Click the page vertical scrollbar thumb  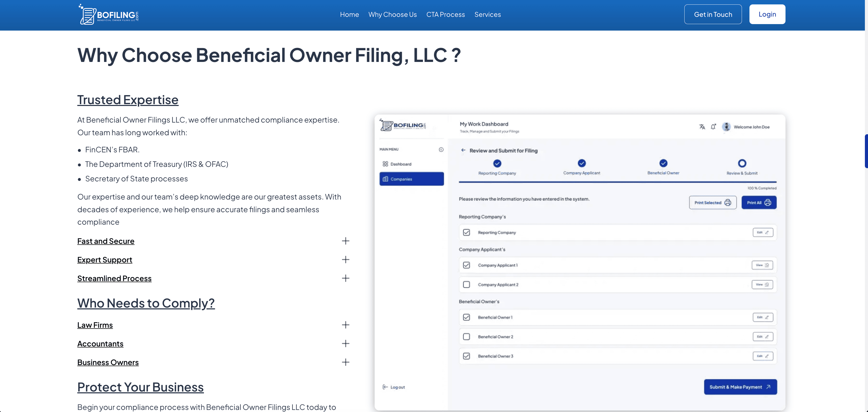pyautogui.click(x=866, y=151)
